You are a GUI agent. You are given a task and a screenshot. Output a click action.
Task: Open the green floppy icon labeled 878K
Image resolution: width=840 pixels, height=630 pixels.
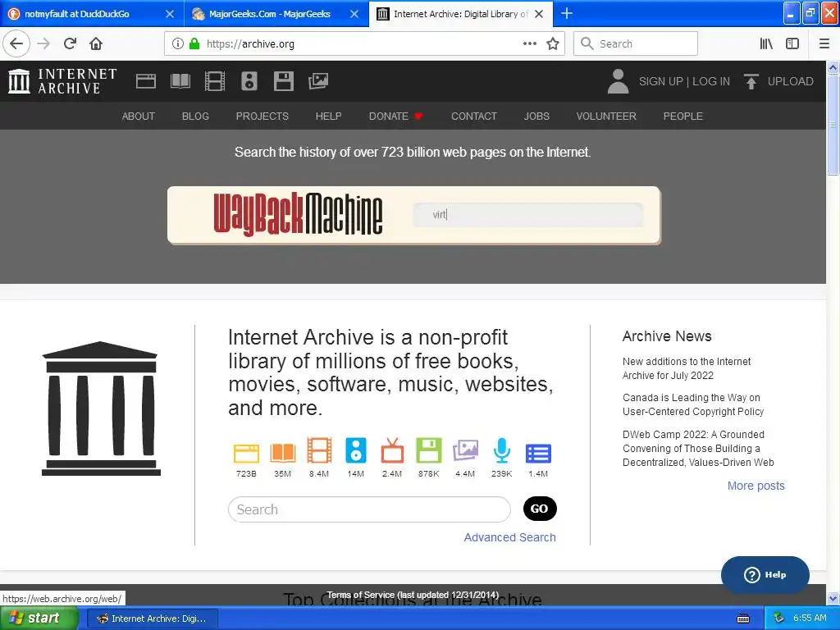click(x=428, y=450)
